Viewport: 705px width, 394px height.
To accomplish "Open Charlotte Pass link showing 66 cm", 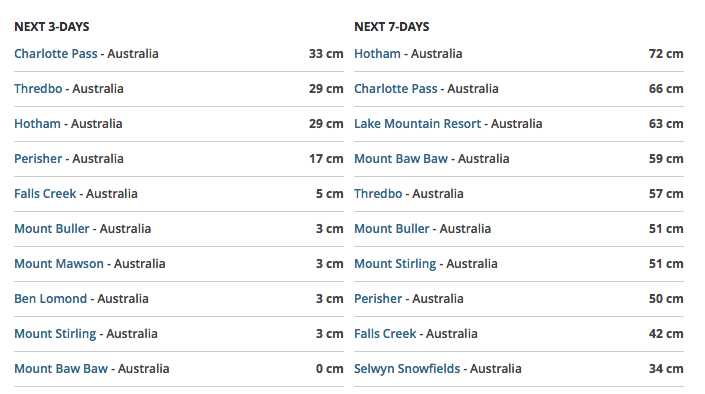I will 396,89.
